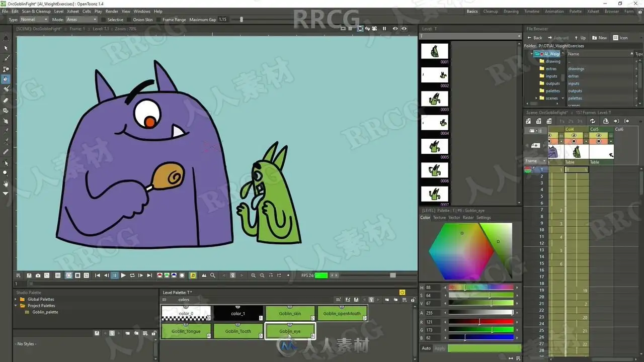Click the repeat icon in Xsheet toolbar
This screenshot has height=362, width=644.
(593, 121)
